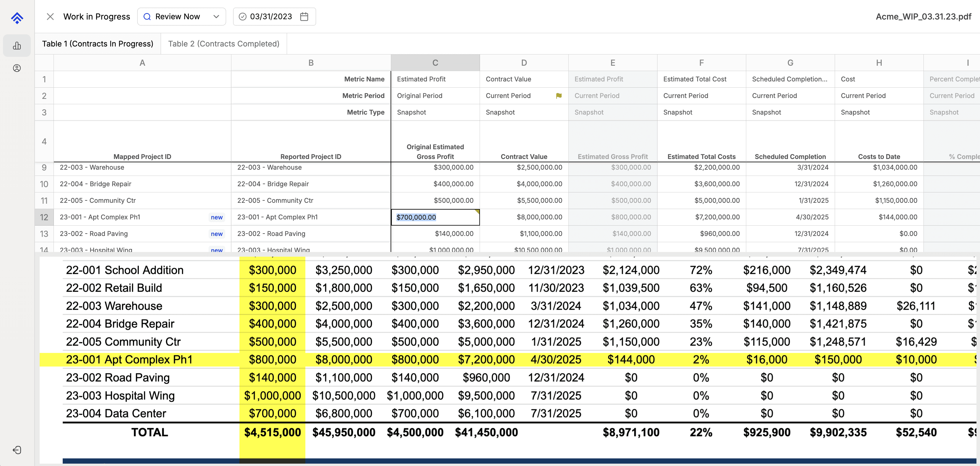Image resolution: width=980 pixels, height=466 pixels.
Task: Click Mapped Project ID cell '22-003 - Warehouse'
Action: point(142,168)
